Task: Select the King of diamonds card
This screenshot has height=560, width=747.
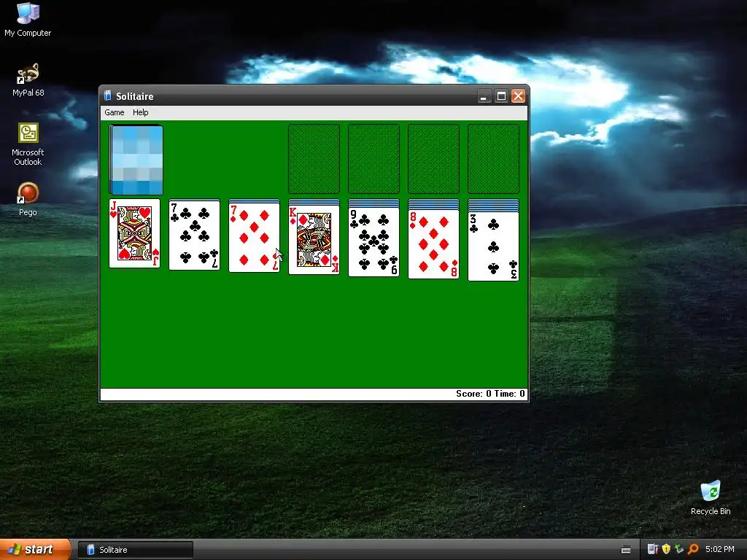Action: [x=314, y=240]
